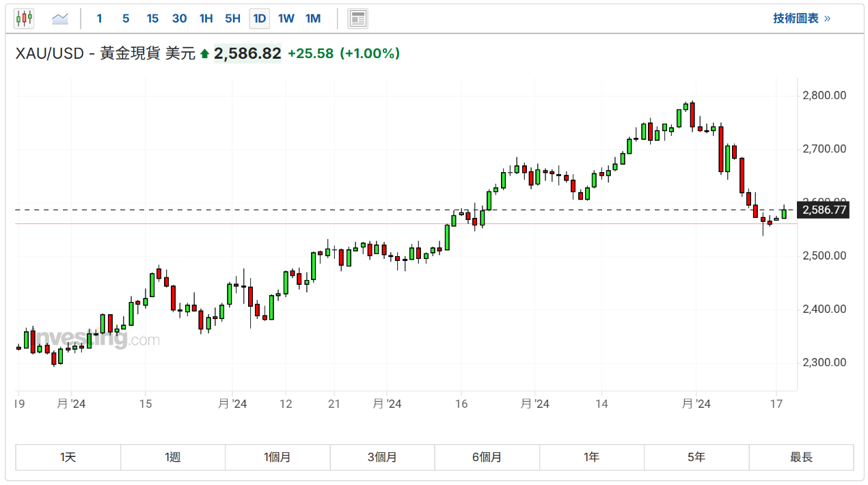Select the 1個月 range tab
Viewport: 868px width, 485px height.
(x=277, y=457)
